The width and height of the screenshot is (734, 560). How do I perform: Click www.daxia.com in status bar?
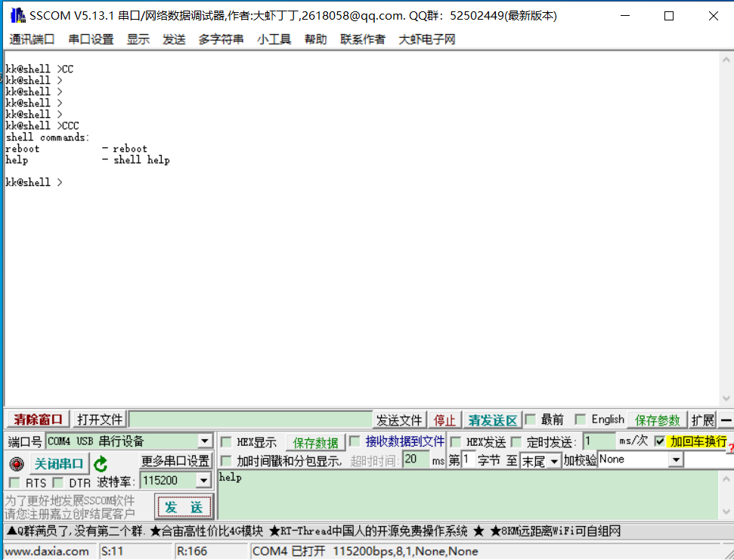47,551
